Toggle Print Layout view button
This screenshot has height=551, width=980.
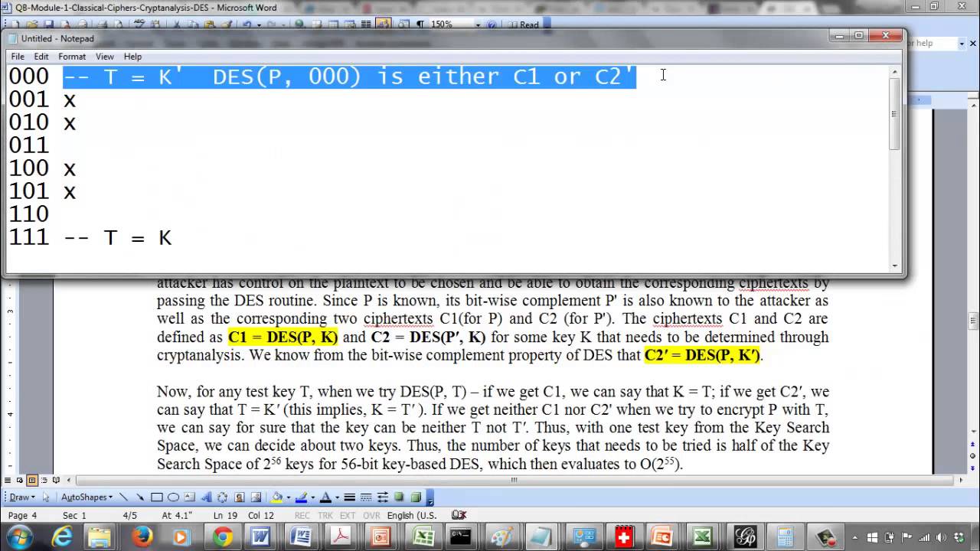click(x=31, y=481)
